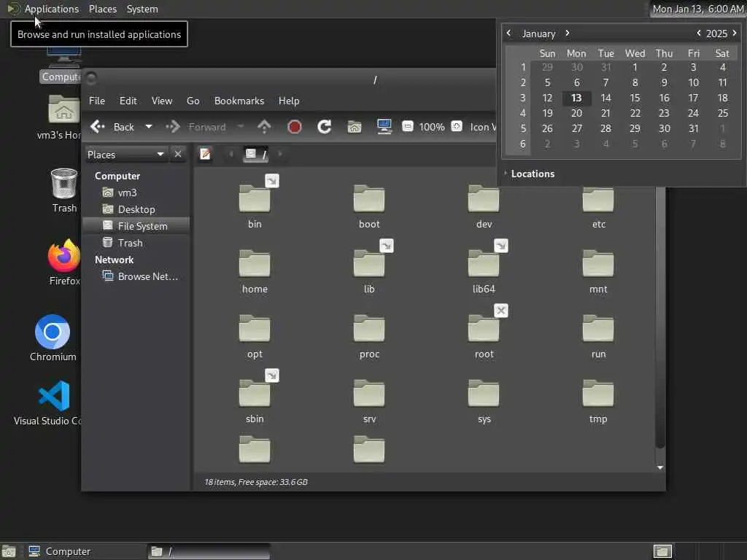Click the root path button in location bar

pos(256,155)
